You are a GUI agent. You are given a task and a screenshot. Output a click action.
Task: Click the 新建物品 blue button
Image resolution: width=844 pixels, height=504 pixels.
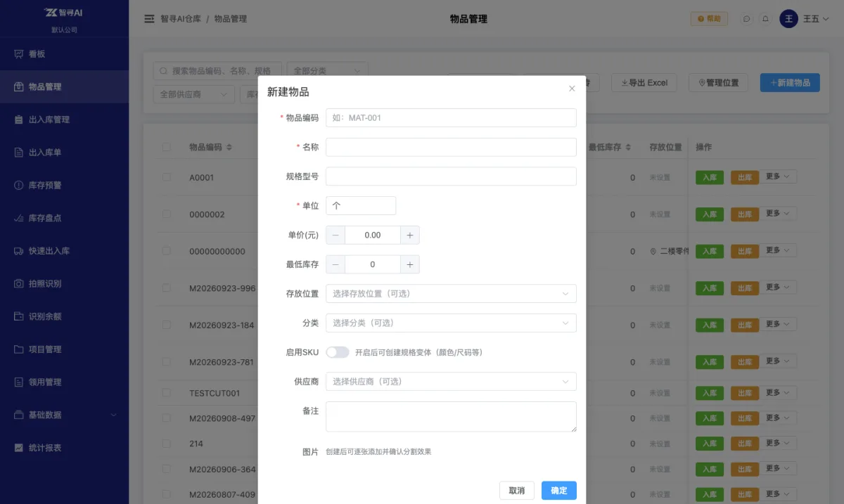pyautogui.click(x=790, y=83)
